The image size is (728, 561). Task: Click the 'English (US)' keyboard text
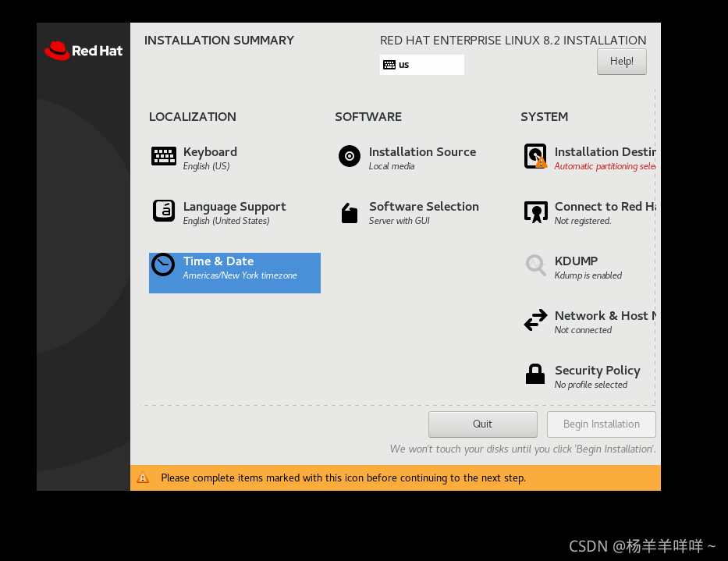coord(206,166)
